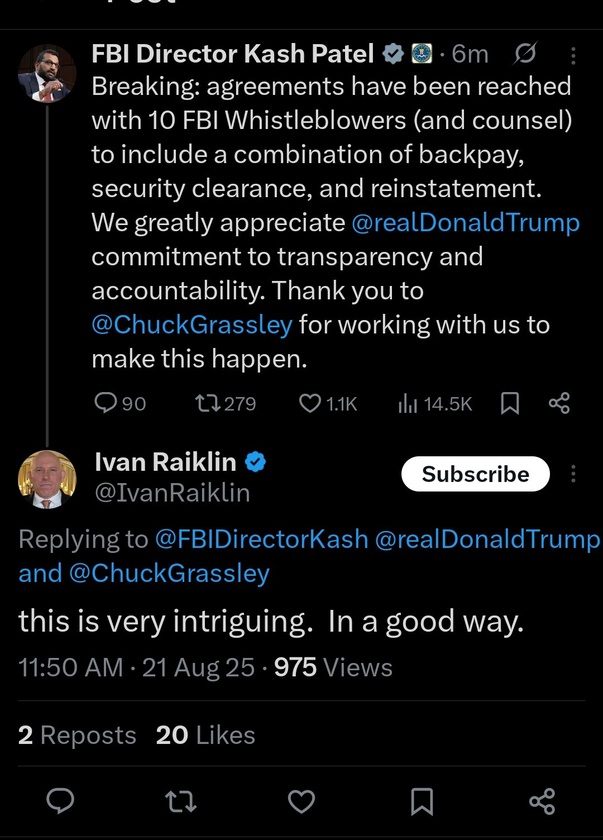Screen dimensions: 603x840
Task: Like Ivan Raiklin's reply
Action: 301,801
